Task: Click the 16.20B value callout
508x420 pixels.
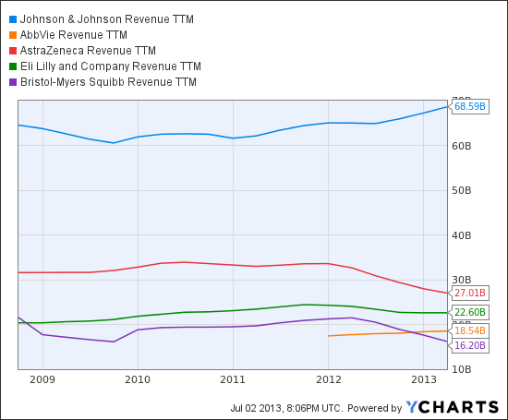Action: pos(470,345)
